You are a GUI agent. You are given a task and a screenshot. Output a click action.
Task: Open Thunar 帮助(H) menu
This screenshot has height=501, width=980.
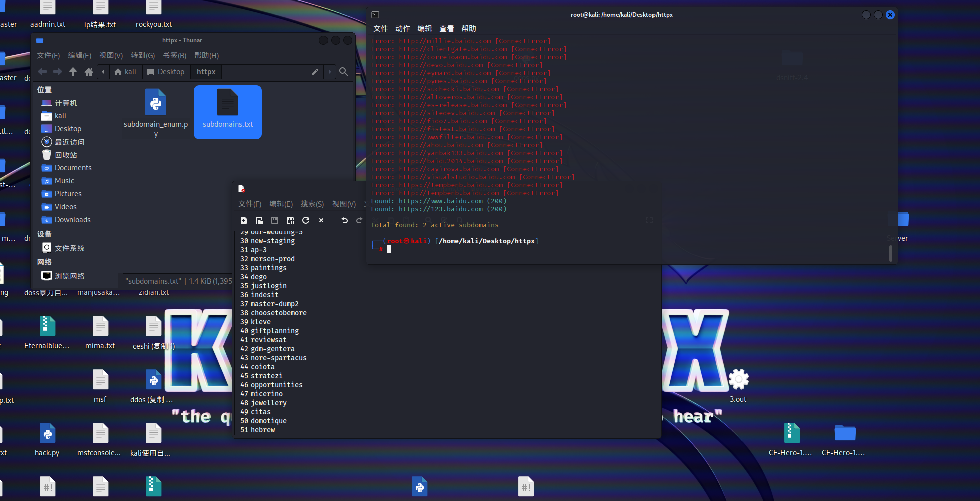pyautogui.click(x=207, y=55)
